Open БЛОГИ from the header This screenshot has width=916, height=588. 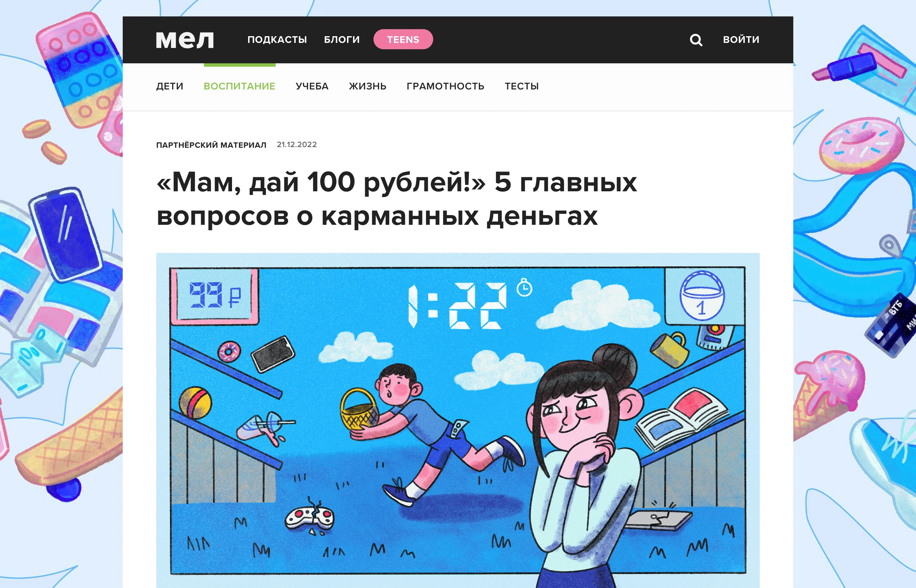pos(342,39)
